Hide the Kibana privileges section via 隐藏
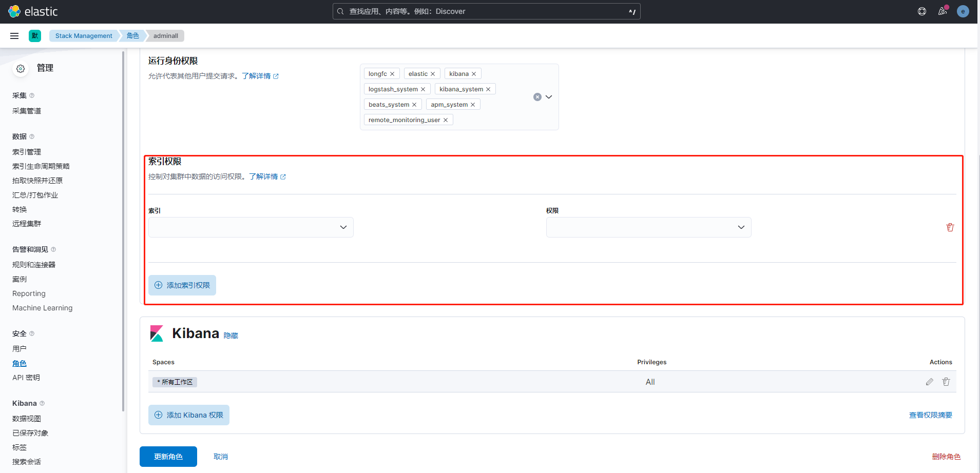 231,336
